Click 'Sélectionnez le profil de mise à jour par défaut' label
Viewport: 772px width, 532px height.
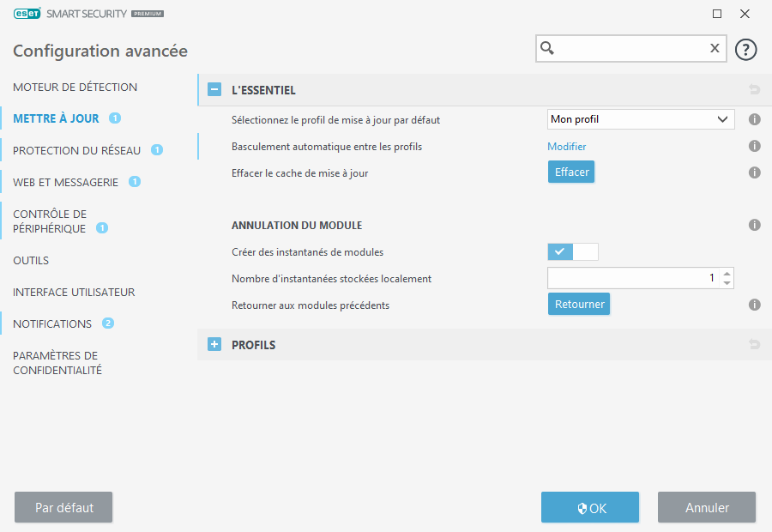(x=335, y=120)
